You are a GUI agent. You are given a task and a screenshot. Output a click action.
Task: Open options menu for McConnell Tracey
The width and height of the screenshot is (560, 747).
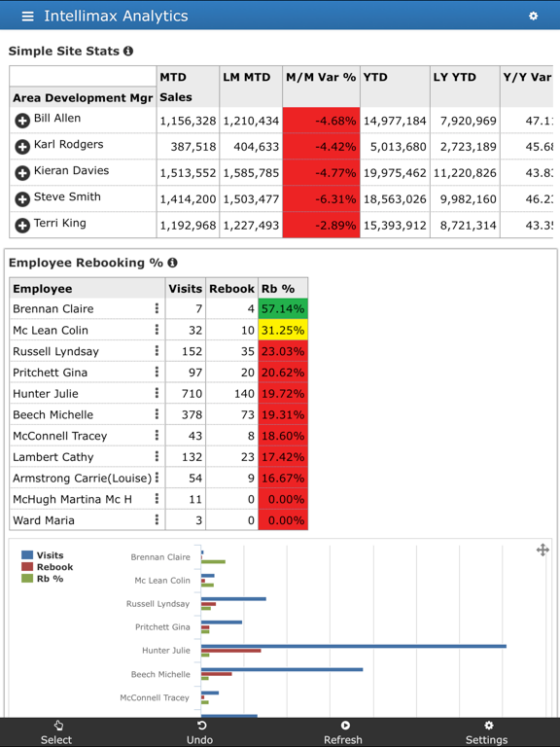click(x=157, y=435)
